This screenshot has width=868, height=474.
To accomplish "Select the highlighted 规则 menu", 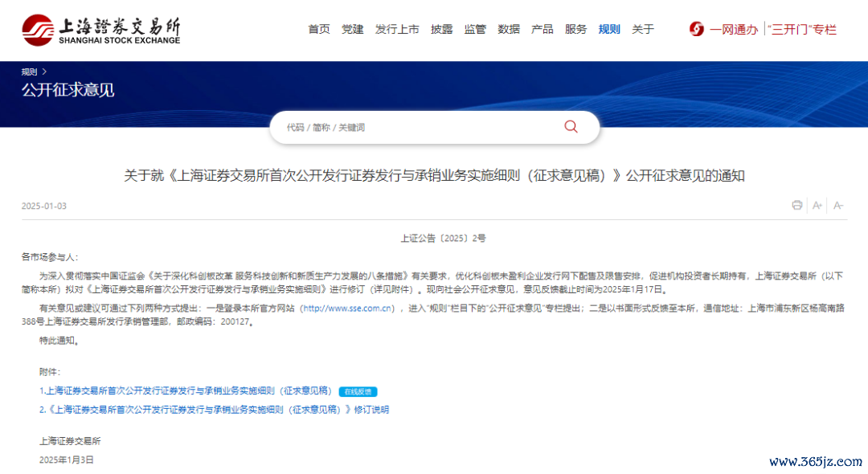I will (x=609, y=29).
